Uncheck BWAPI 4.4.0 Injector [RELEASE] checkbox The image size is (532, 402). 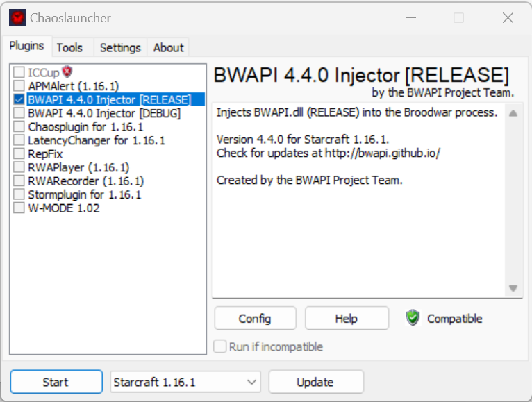19,99
